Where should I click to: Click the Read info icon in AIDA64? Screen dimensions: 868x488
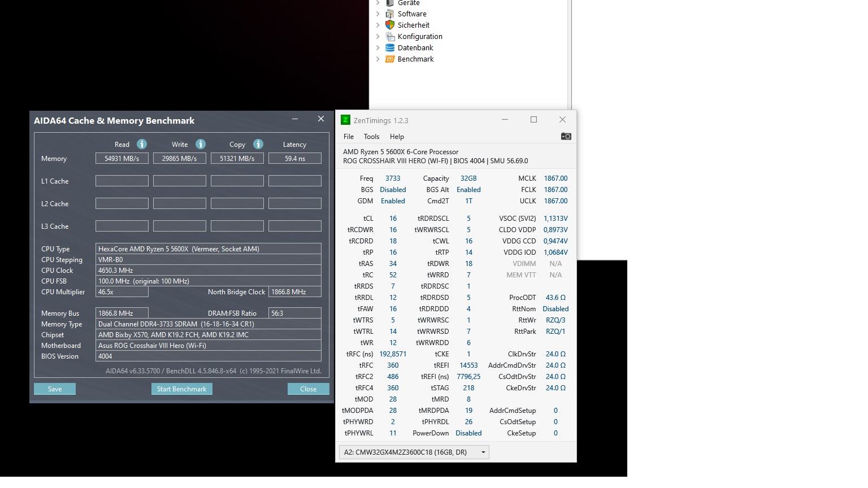coord(142,144)
